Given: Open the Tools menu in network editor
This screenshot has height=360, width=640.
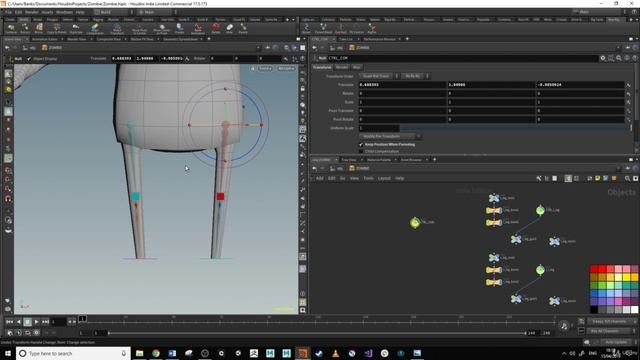Looking at the screenshot, I should (368, 178).
